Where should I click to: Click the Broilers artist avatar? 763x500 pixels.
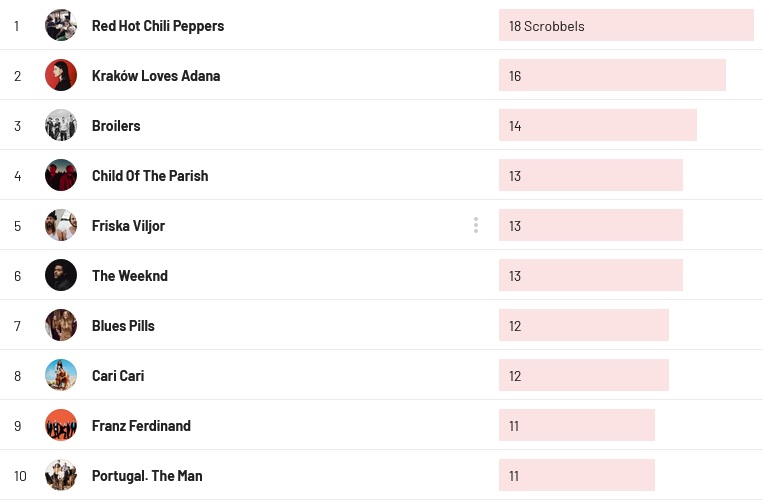(61, 125)
